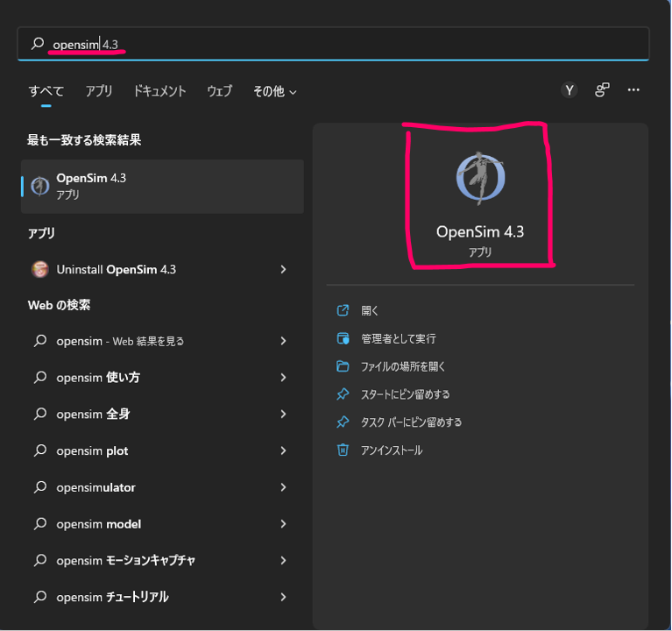This screenshot has width=672, height=631.
Task: Select the opensim 全身 web suggestion
Action: pos(162,414)
